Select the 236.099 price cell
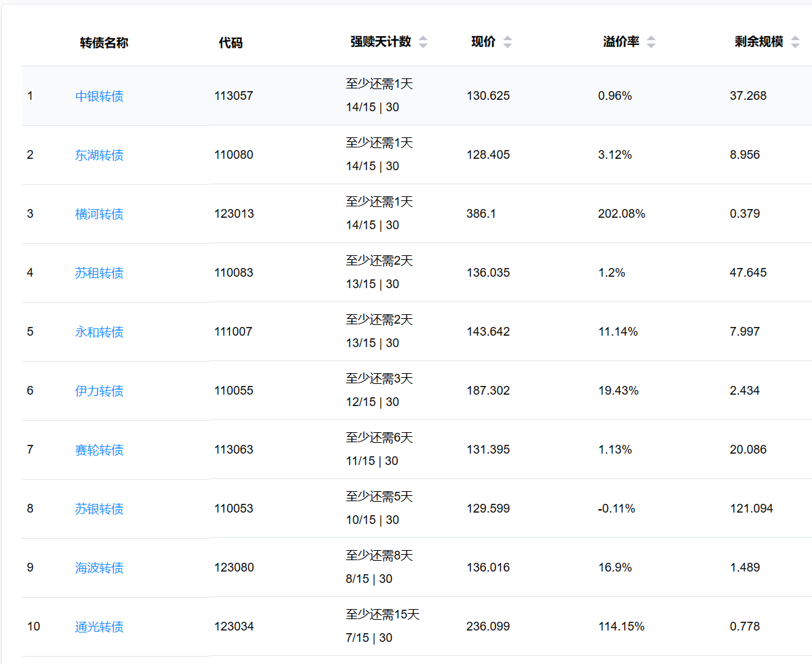 (x=488, y=626)
